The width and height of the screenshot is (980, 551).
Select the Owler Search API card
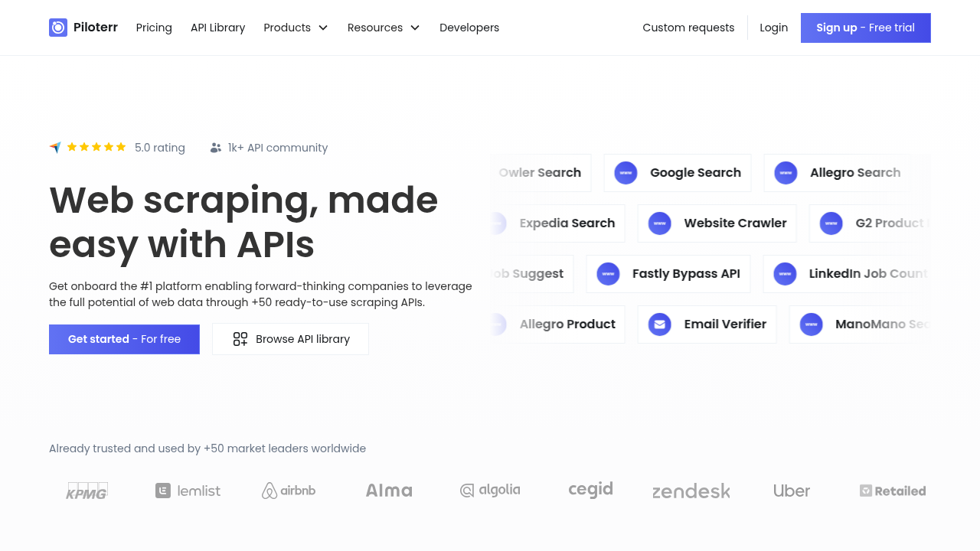[541, 173]
